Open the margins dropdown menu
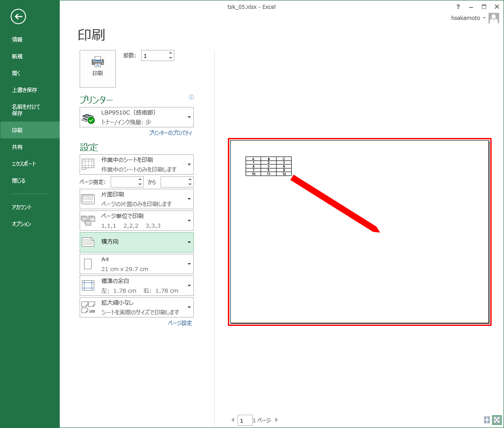This screenshot has width=504, height=428. tap(189, 285)
